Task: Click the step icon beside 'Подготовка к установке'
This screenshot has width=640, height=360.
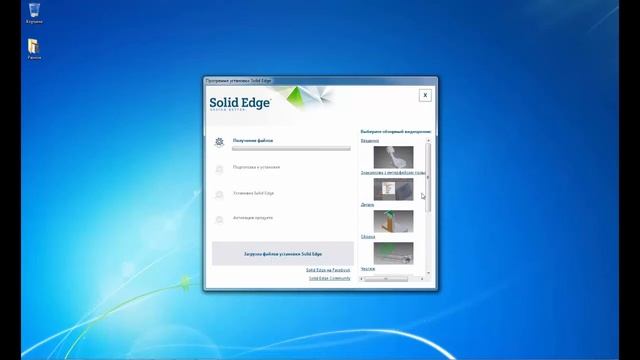Action: tap(219, 169)
